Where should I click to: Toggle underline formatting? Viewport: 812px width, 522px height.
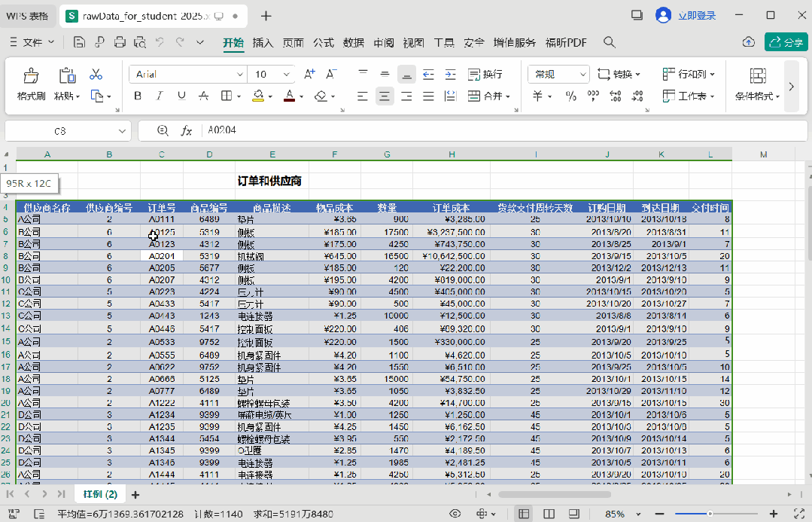coord(181,96)
